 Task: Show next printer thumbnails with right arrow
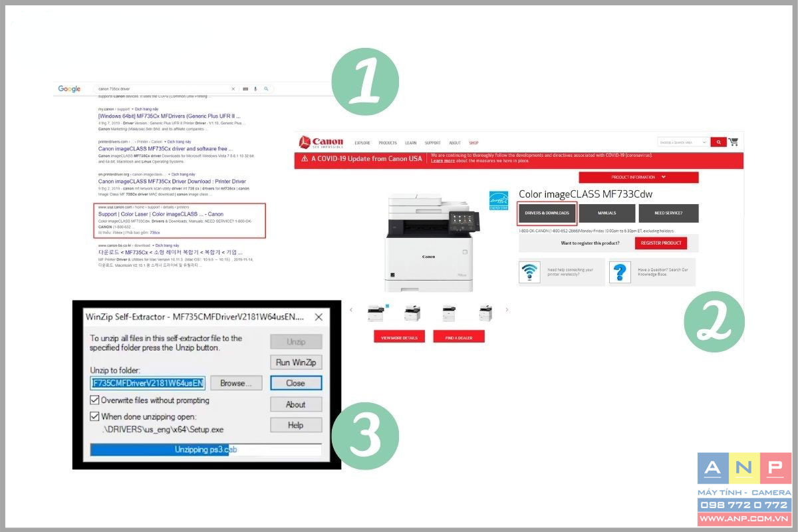point(507,310)
